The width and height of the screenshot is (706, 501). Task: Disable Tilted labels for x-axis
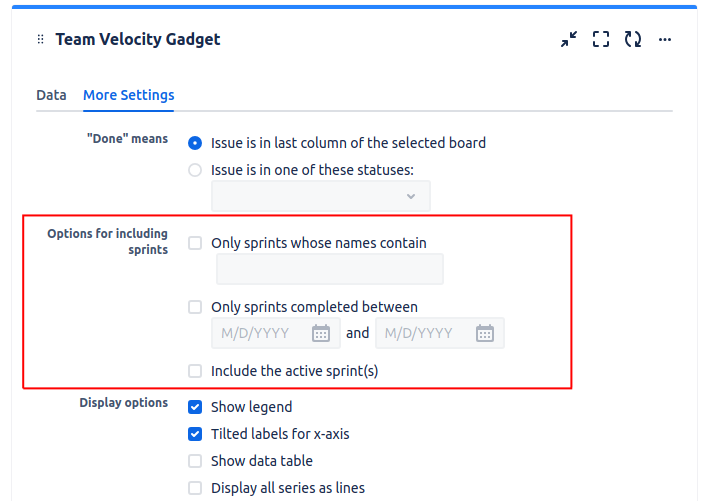pos(195,434)
